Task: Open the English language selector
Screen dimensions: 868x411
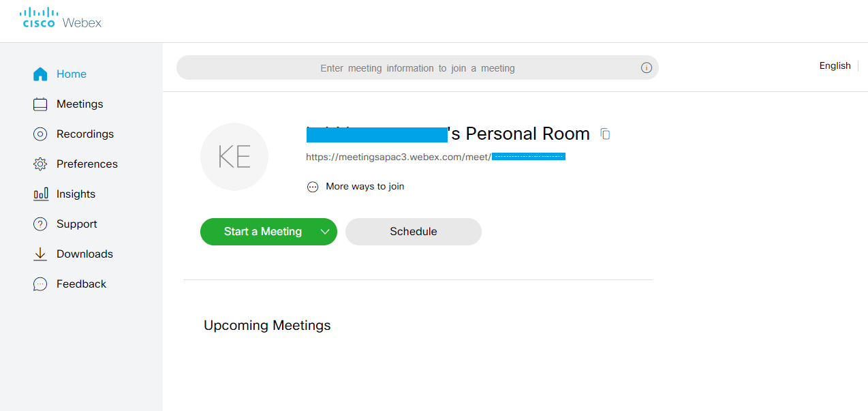Action: [x=835, y=66]
